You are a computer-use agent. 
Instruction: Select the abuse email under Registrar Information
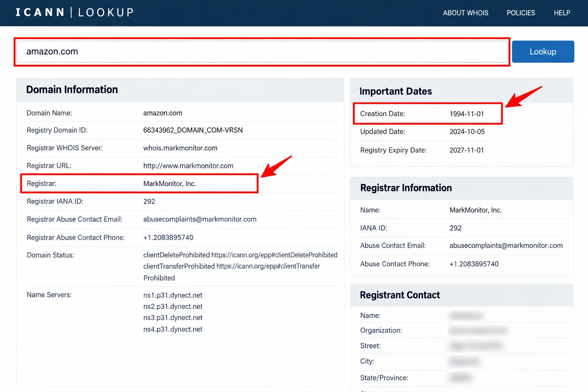(x=506, y=246)
